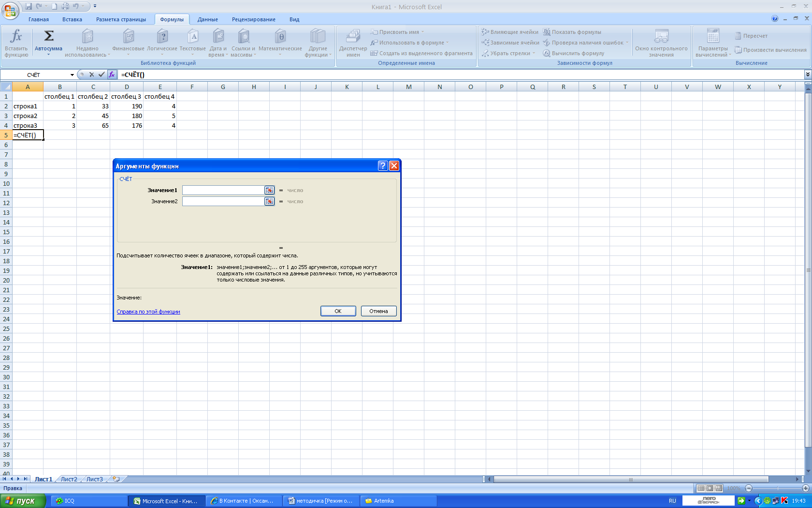Open Financial (Финансовые) functions library

128,43
